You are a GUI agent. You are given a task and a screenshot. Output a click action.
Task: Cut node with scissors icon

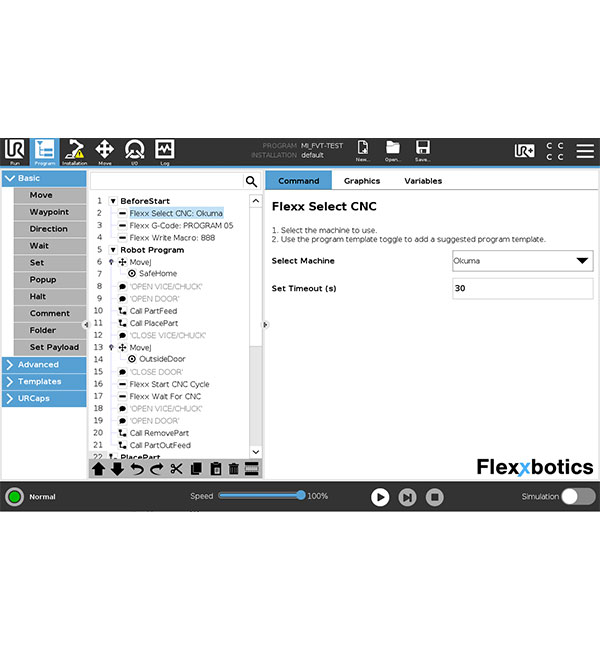tap(176, 469)
